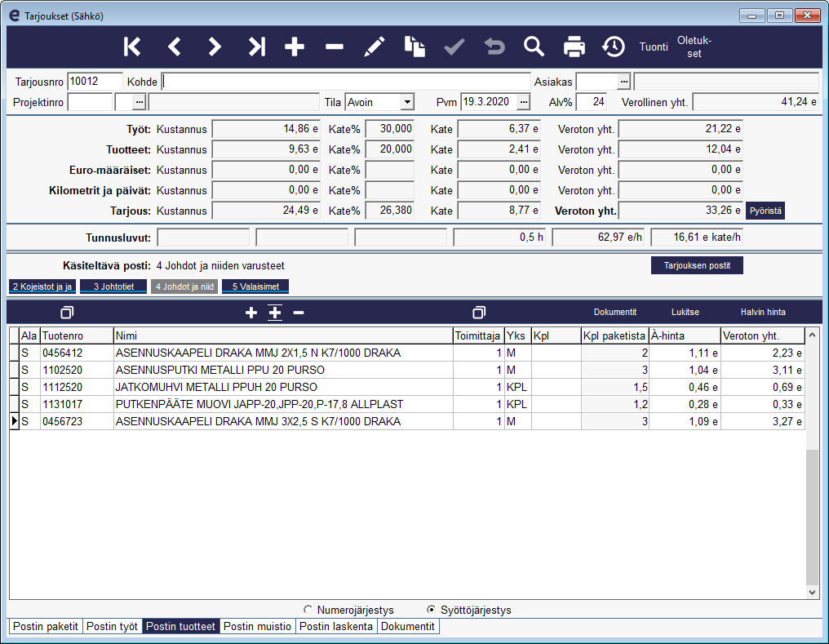Select 4 Johdot ja niid tab
The width and height of the screenshot is (829, 644).
[x=184, y=286]
